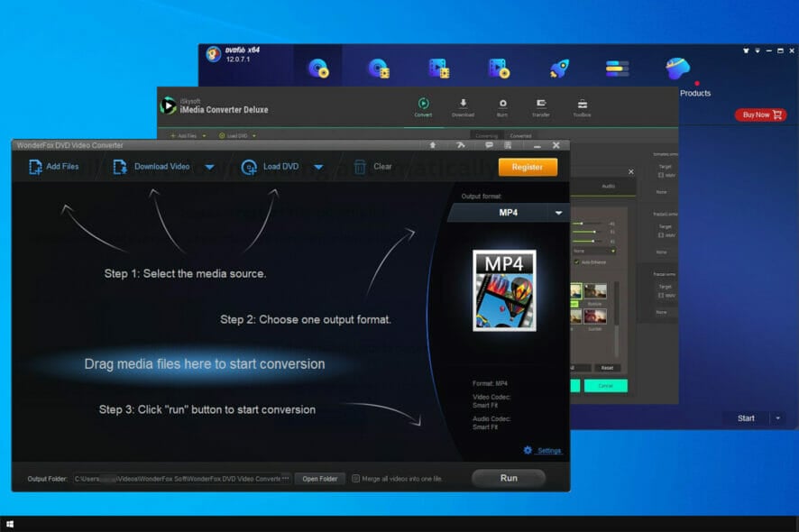Toggle the Auto Enhance checkbox
Image resolution: width=799 pixels, height=532 pixels.
pos(577,262)
